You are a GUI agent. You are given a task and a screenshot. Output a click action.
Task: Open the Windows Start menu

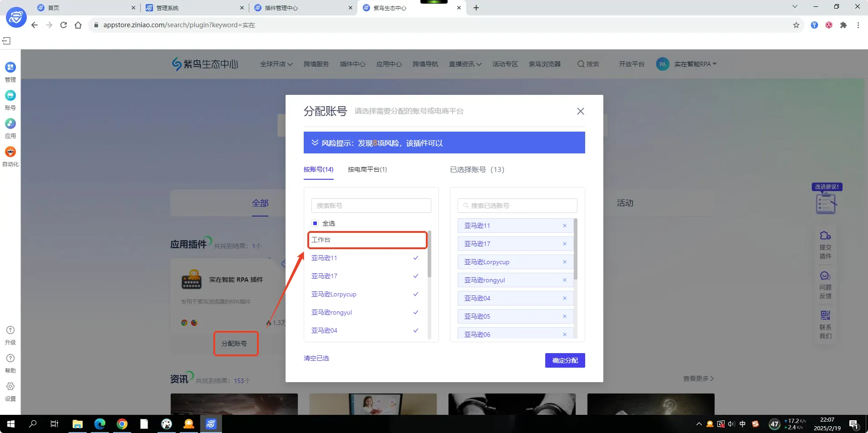[x=11, y=424]
